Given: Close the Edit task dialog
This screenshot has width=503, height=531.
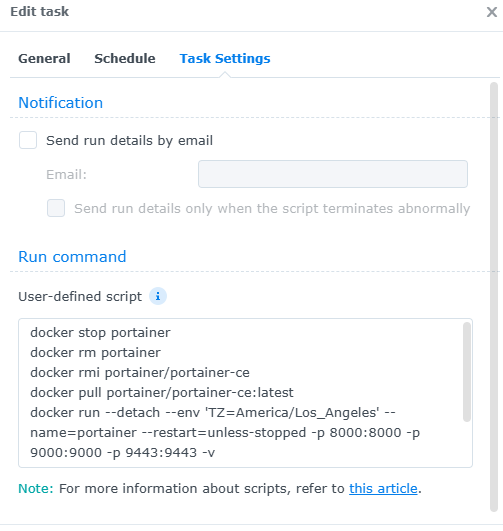Looking at the screenshot, I should [x=491, y=12].
